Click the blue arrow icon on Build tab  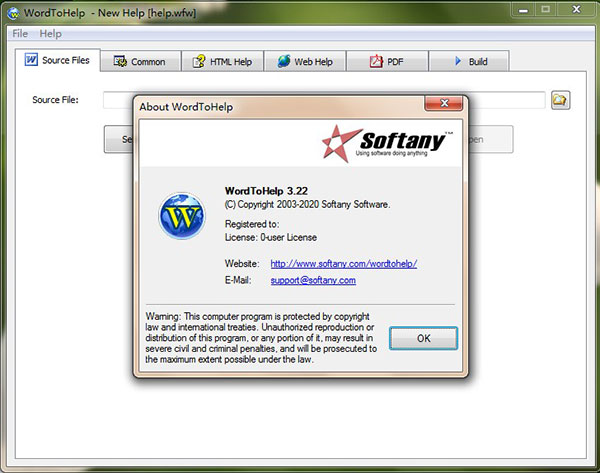[458, 61]
